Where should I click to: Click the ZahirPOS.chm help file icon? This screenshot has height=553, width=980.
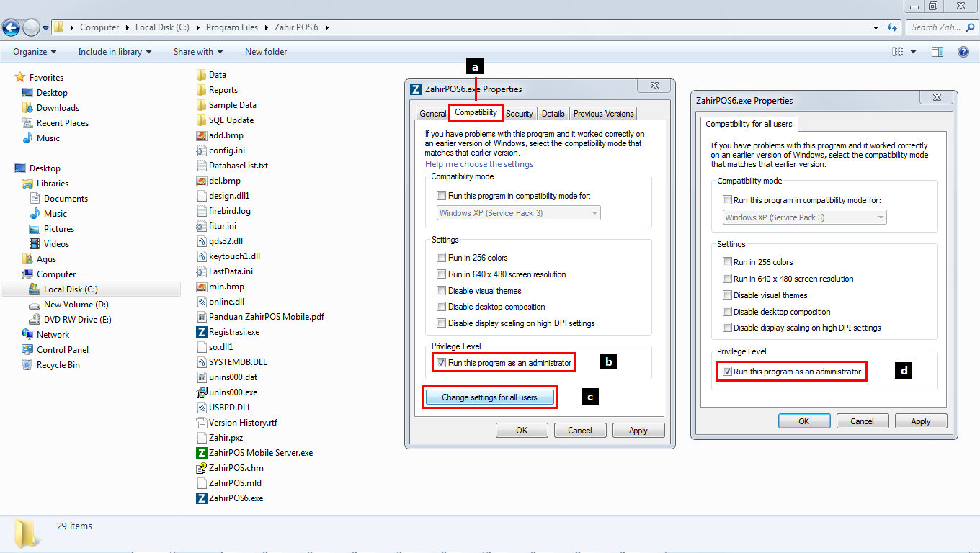202,468
